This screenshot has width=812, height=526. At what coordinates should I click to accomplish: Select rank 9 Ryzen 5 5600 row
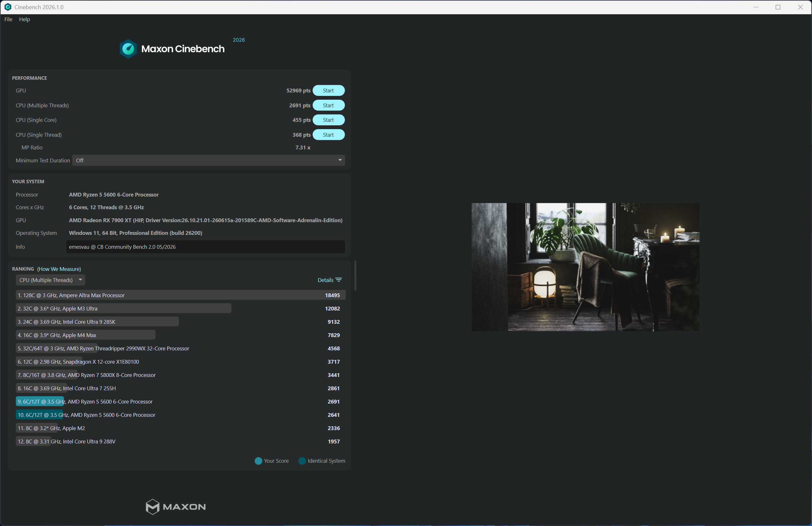tap(180, 402)
